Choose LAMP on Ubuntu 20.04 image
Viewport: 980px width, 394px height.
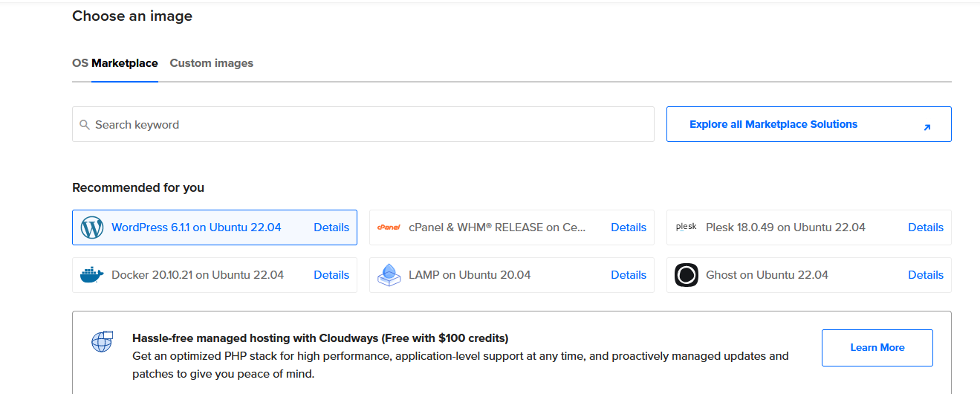(x=512, y=275)
